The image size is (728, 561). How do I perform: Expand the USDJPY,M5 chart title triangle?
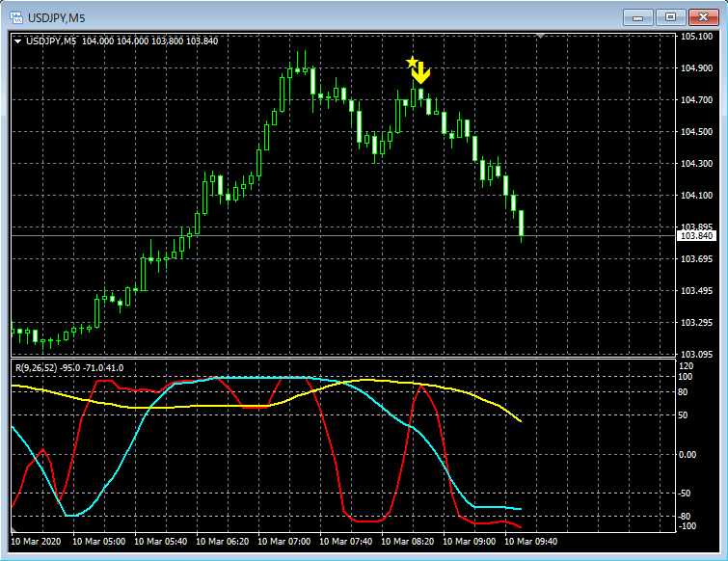[x=18, y=41]
